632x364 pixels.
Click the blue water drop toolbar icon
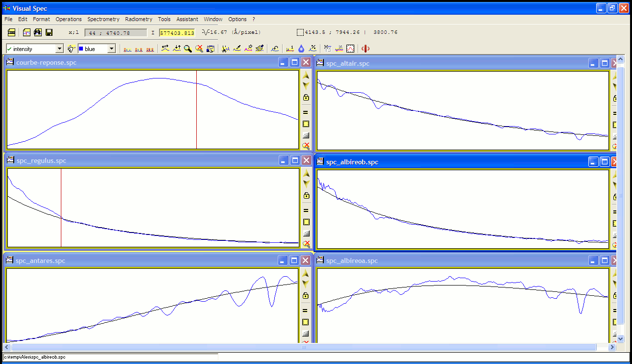click(301, 49)
